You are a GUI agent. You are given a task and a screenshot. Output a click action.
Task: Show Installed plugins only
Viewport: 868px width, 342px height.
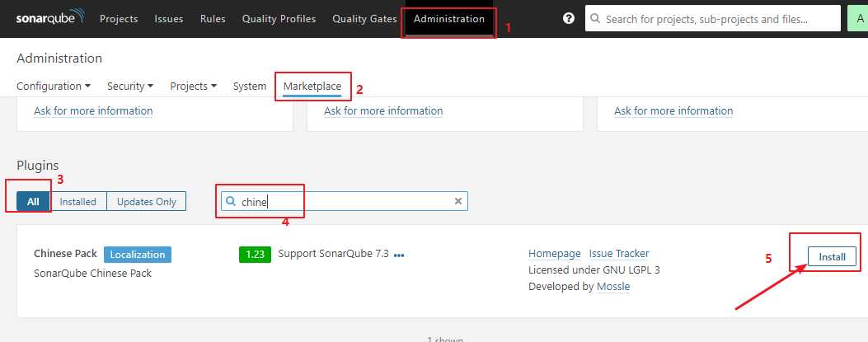[x=78, y=201]
